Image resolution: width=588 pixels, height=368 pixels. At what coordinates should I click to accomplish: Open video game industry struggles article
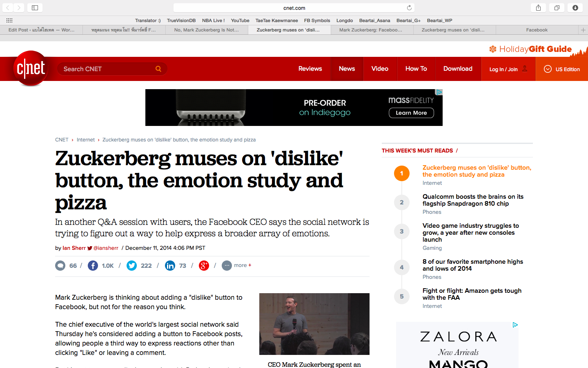pyautogui.click(x=471, y=233)
